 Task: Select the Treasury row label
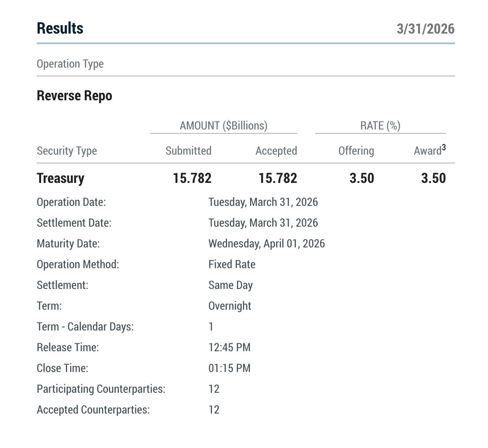(x=60, y=178)
